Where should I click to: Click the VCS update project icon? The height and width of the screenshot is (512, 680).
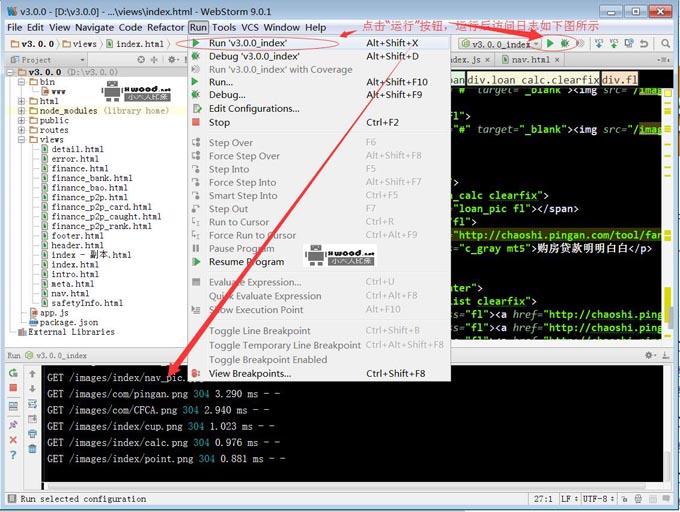click(x=599, y=43)
